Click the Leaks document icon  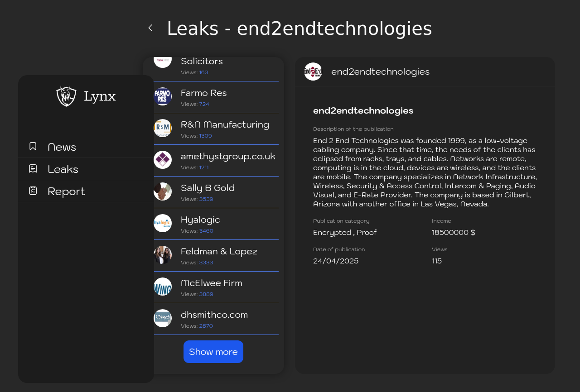click(33, 168)
